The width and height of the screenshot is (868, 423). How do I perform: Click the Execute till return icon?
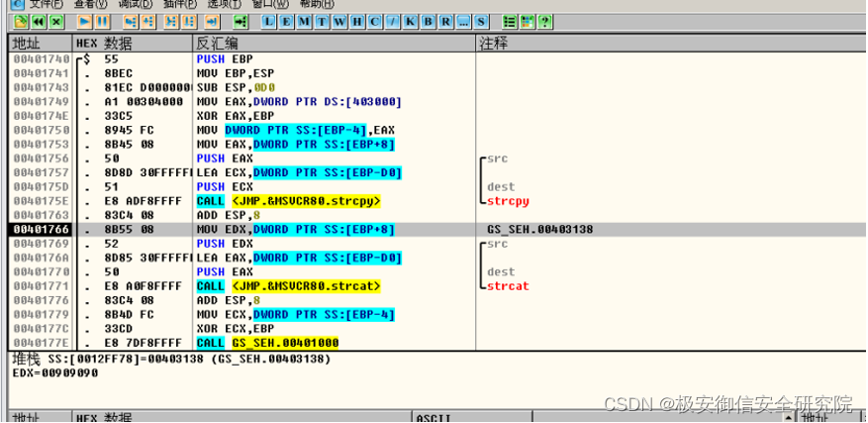click(213, 22)
